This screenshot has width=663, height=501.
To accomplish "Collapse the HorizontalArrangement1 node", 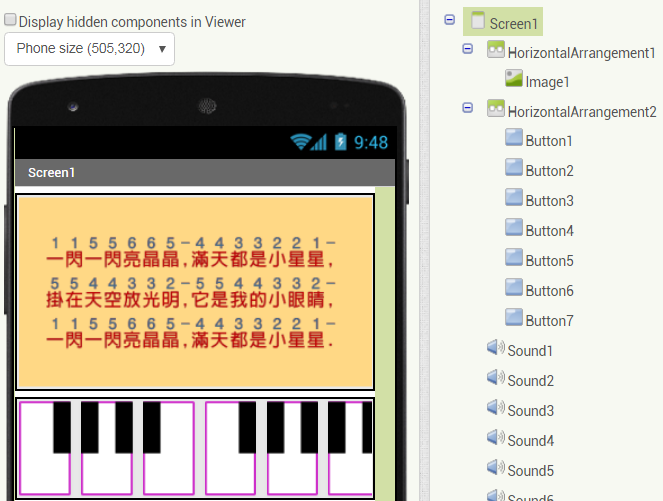I will [467, 49].
